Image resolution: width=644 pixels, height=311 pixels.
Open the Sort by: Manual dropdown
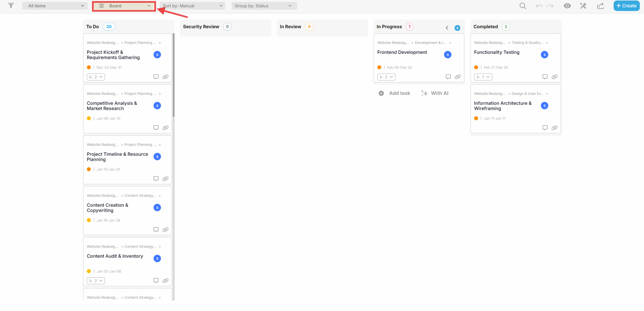click(x=192, y=6)
